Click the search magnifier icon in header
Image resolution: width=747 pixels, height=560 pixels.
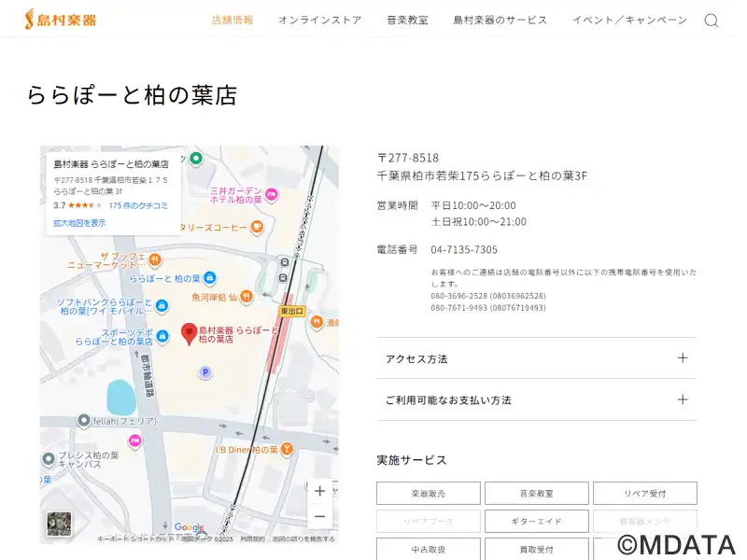point(711,21)
